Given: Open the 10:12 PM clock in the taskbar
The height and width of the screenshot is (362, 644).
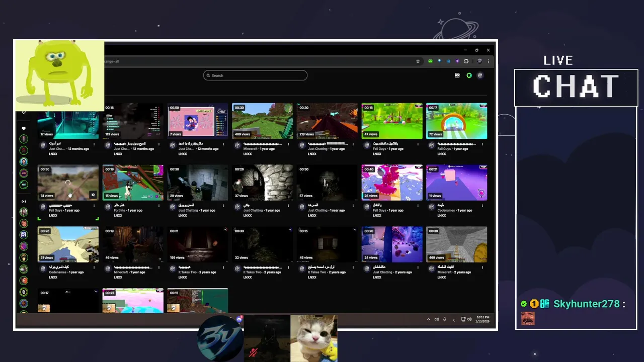Looking at the screenshot, I should 482,319.
